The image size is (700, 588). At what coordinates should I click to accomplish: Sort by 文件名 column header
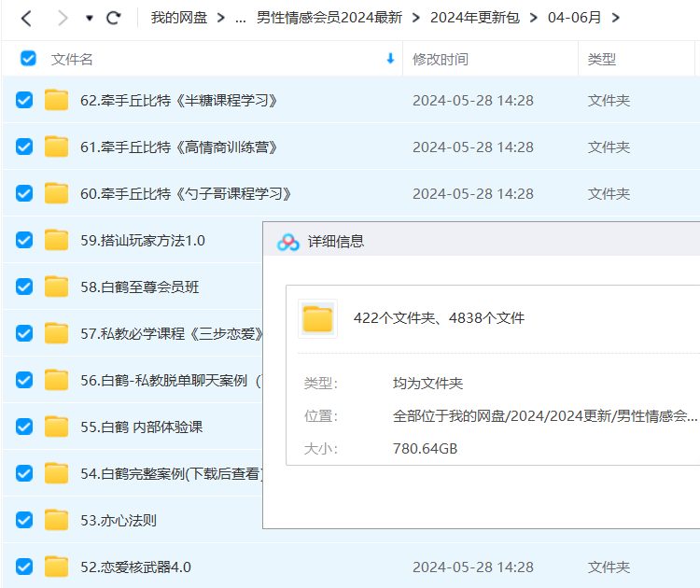click(72, 59)
